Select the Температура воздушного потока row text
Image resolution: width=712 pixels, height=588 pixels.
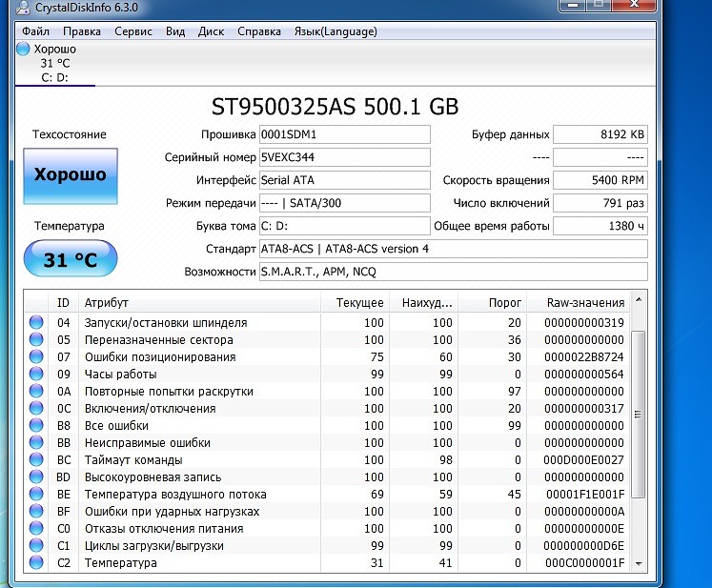tap(175, 494)
